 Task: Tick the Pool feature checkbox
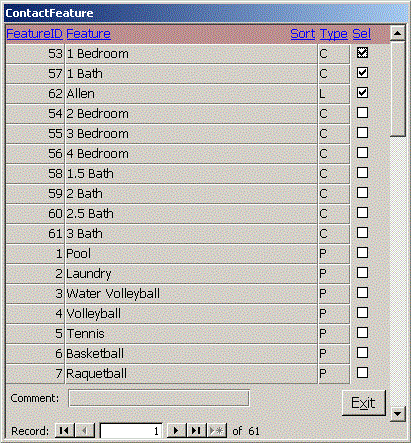click(x=362, y=253)
